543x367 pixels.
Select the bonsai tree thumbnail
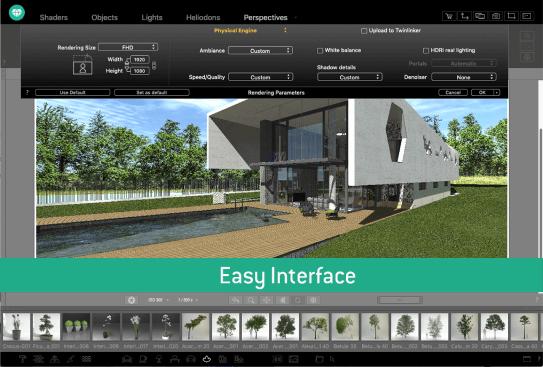point(46,326)
